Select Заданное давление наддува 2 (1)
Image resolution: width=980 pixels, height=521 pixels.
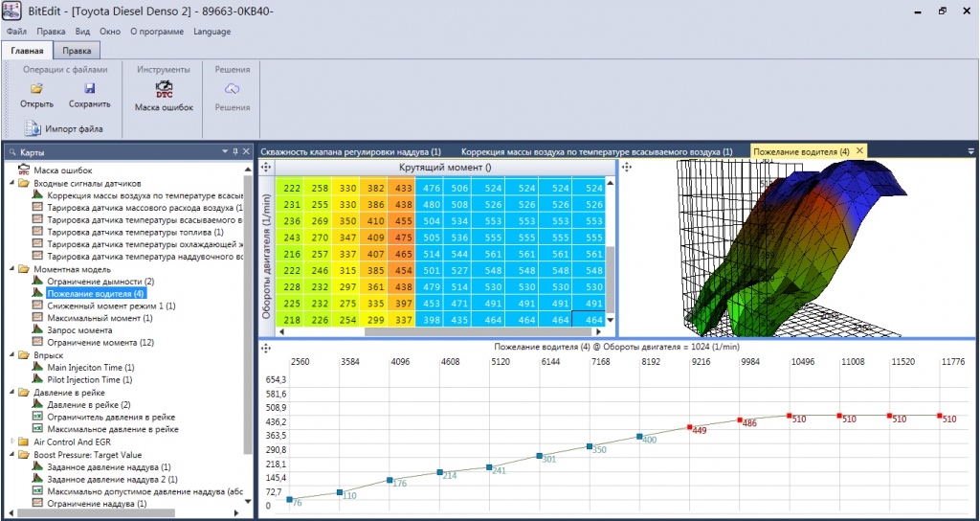tap(113, 479)
